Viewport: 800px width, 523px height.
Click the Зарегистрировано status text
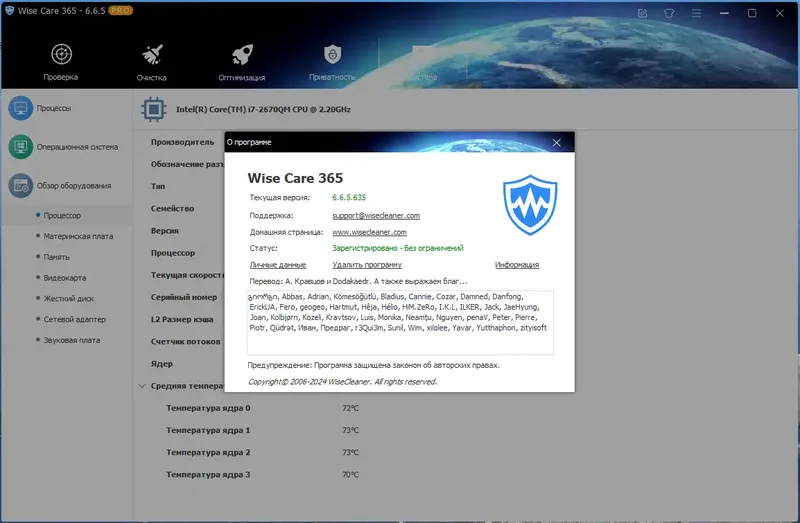coord(398,248)
